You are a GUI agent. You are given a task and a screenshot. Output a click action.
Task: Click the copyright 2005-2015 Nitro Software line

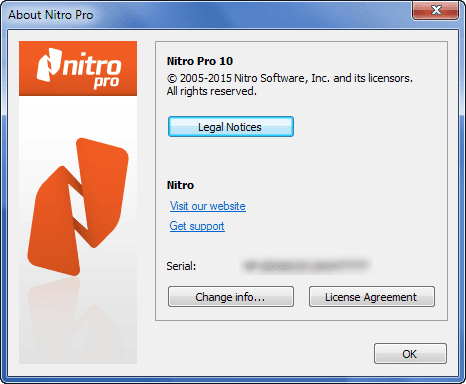[x=290, y=78]
